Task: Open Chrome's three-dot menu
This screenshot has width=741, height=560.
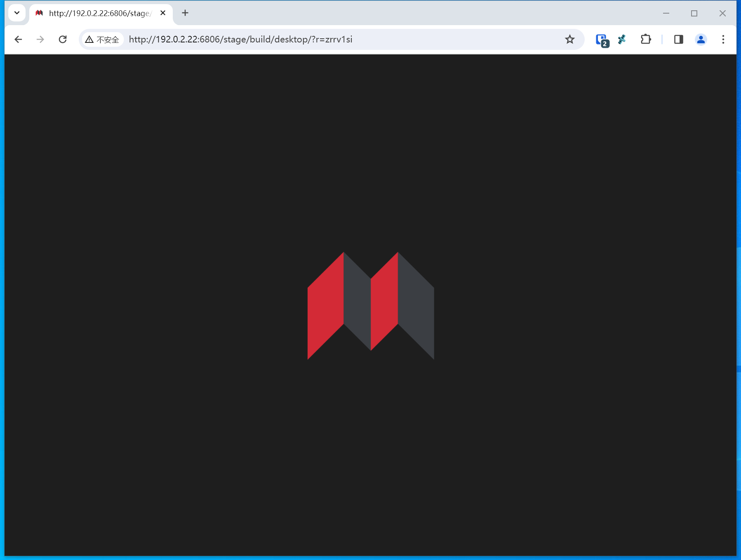Action: click(723, 40)
